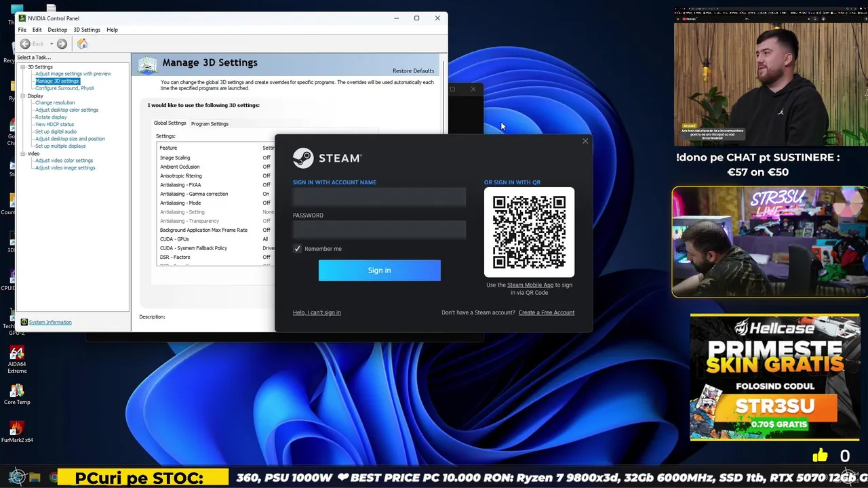Click Restore Defaults in NVIDIA panel

[x=413, y=71]
